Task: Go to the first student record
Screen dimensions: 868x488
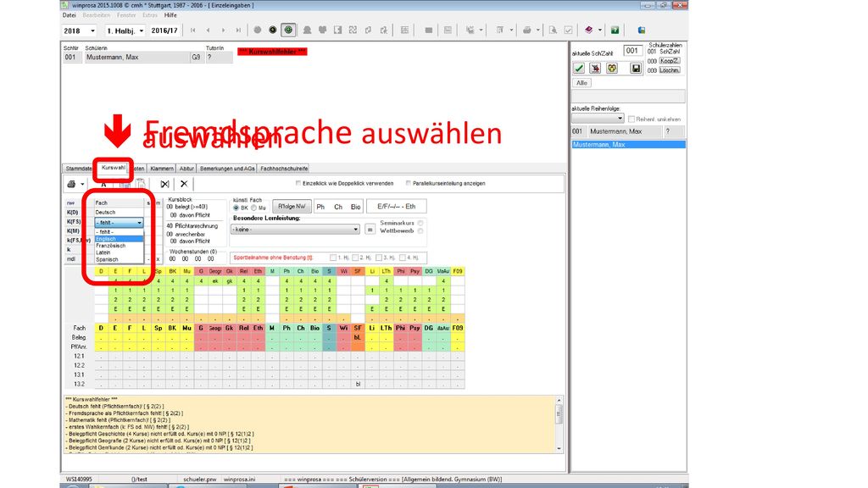Action: tap(192, 30)
